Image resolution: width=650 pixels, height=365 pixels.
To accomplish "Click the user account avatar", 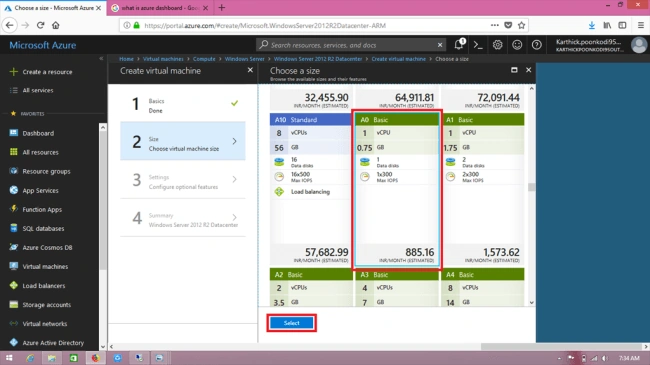I will tap(639, 45).
